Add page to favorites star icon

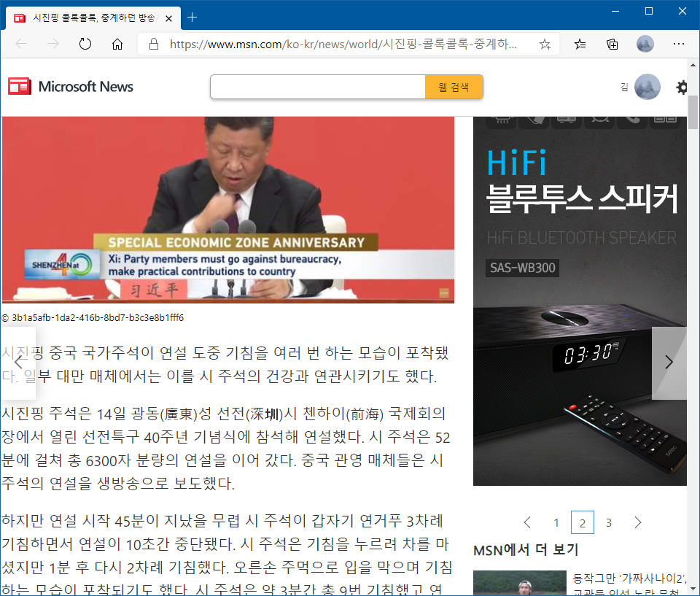point(545,44)
